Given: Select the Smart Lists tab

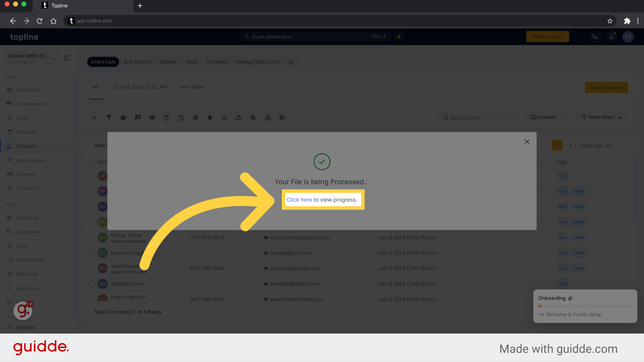Looking at the screenshot, I should [103, 62].
